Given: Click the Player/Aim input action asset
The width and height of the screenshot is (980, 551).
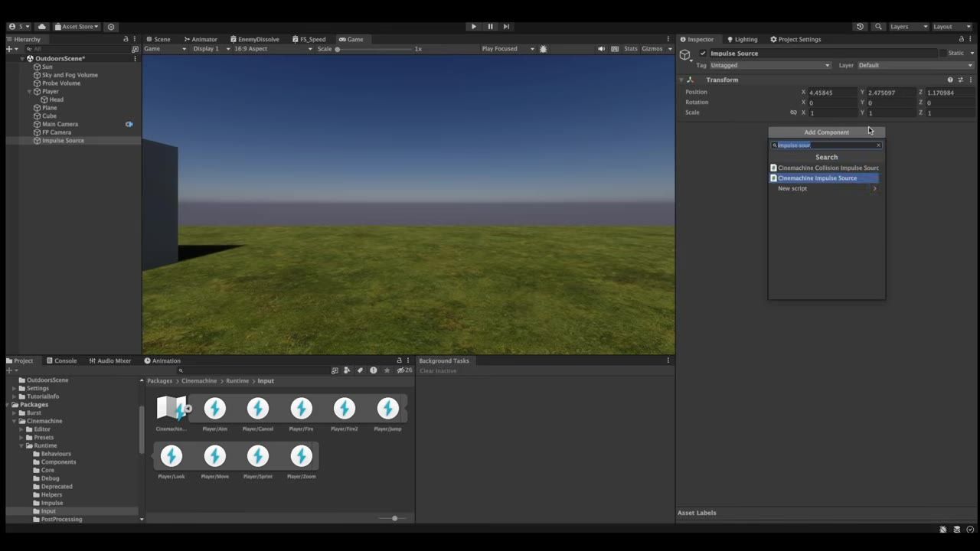Looking at the screenshot, I should pos(215,413).
